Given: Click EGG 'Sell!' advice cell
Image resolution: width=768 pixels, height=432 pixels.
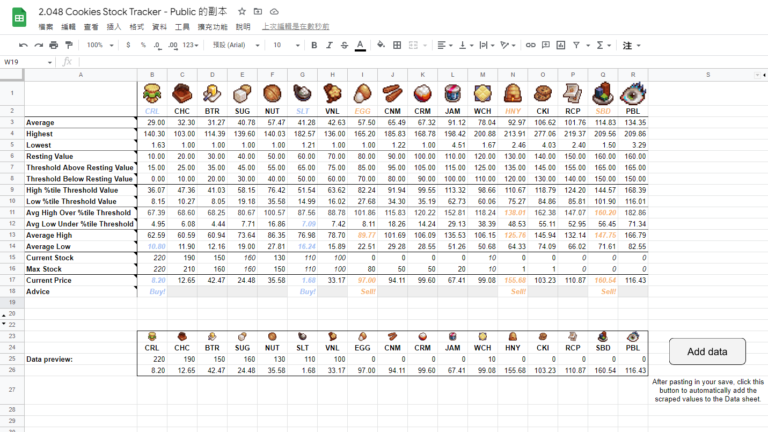Looking at the screenshot, I should 362,291.
